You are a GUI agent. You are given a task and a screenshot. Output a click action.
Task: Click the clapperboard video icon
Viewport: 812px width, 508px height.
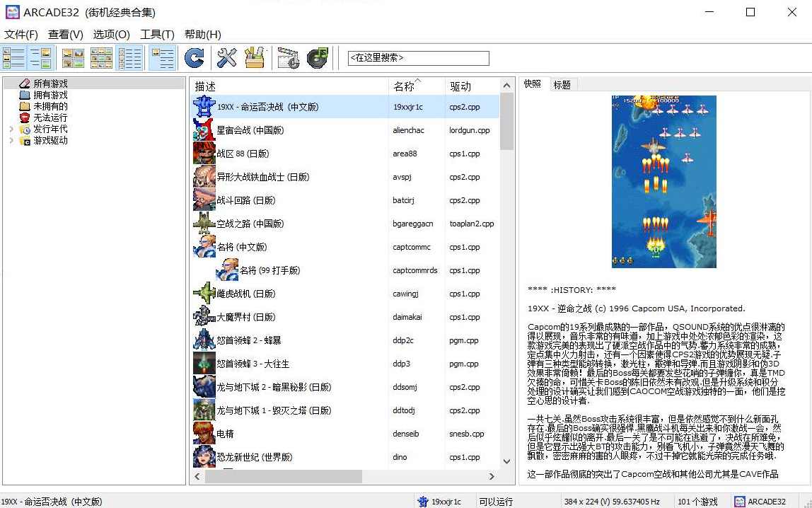pos(288,58)
